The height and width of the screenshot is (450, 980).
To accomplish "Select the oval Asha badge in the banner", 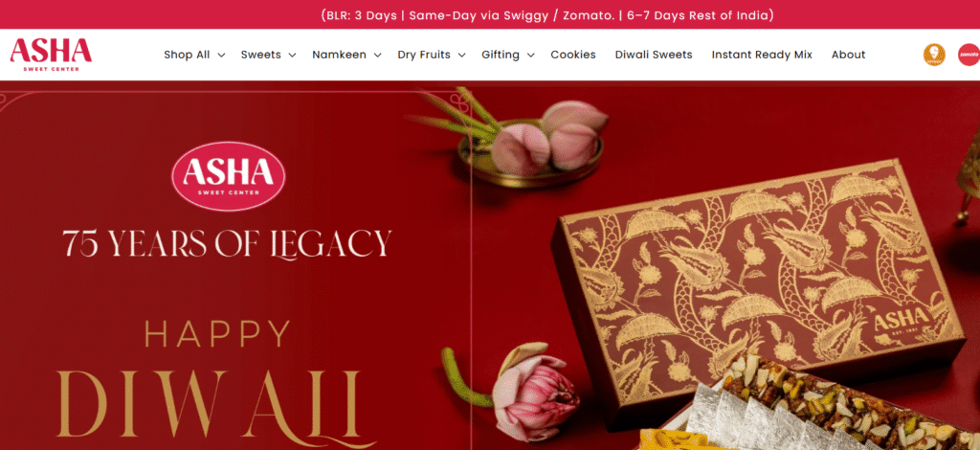I will pos(228,175).
